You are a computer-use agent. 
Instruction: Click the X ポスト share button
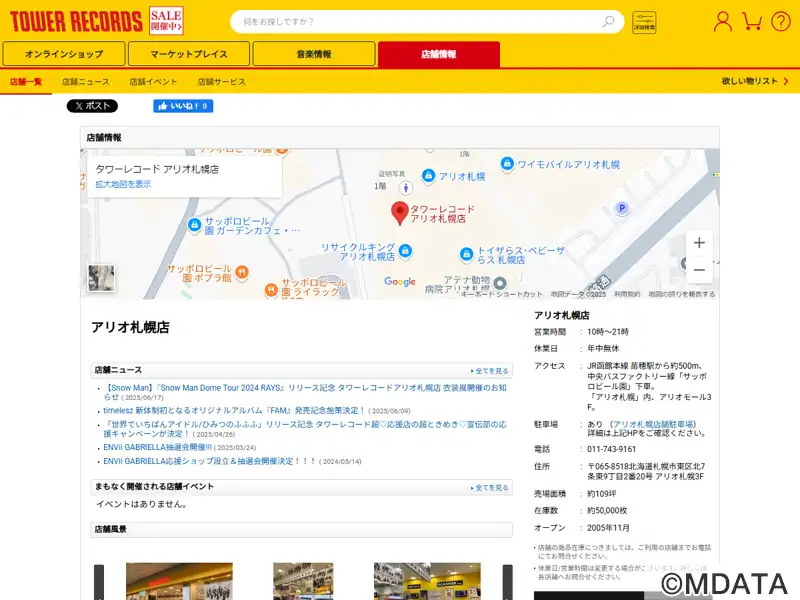coord(92,106)
